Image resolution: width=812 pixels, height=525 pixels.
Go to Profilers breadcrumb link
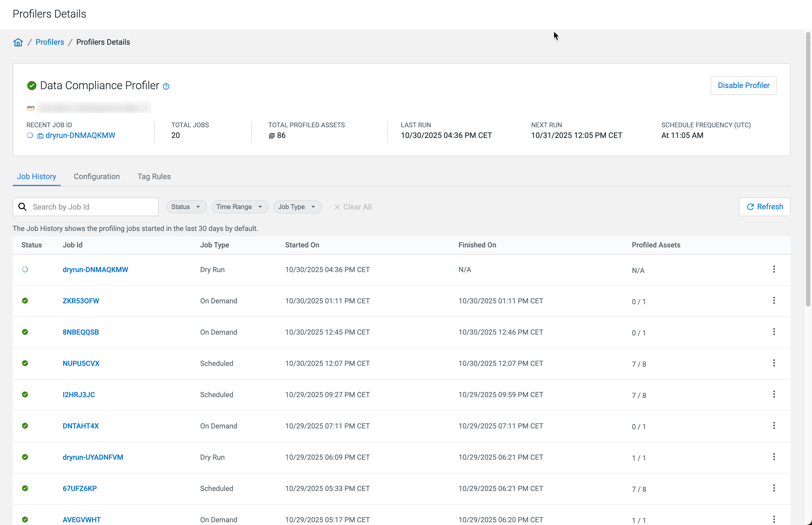click(x=50, y=42)
